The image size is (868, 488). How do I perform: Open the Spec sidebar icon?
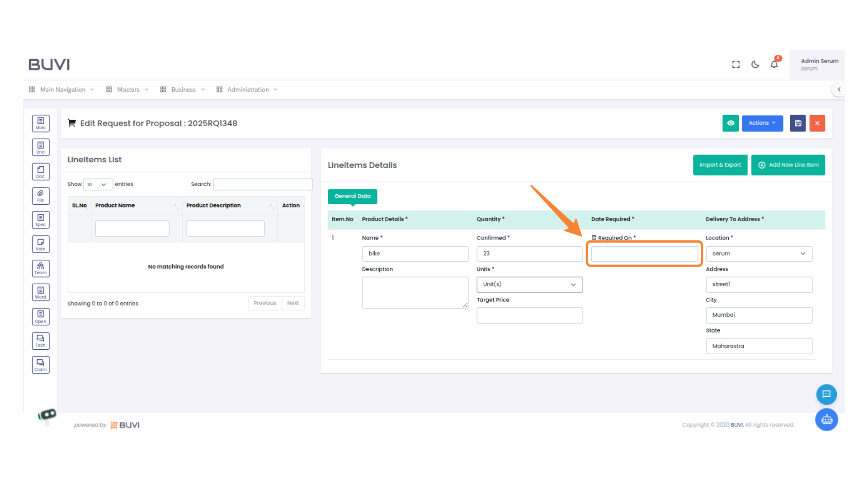click(x=41, y=220)
